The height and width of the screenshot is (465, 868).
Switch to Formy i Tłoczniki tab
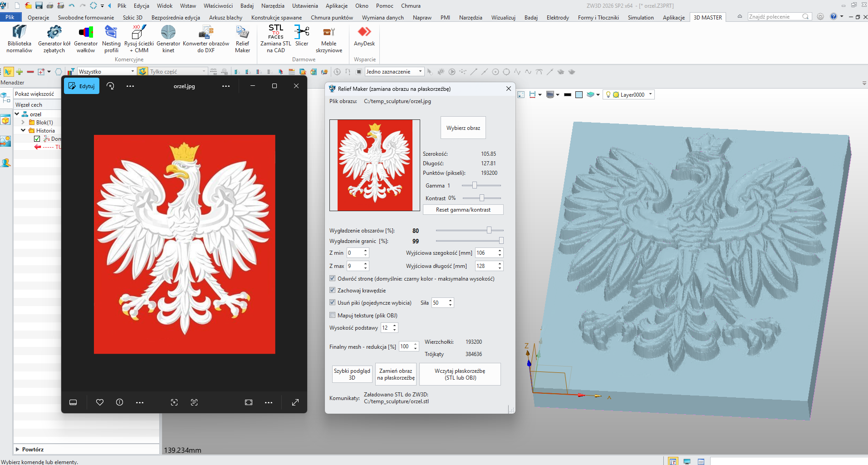pyautogui.click(x=598, y=17)
